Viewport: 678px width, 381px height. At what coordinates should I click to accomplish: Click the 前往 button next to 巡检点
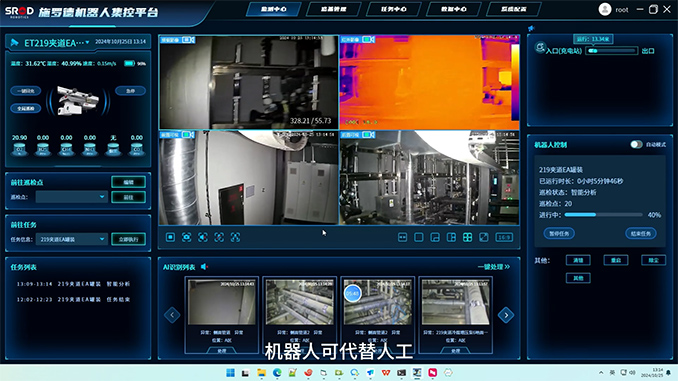(x=128, y=197)
